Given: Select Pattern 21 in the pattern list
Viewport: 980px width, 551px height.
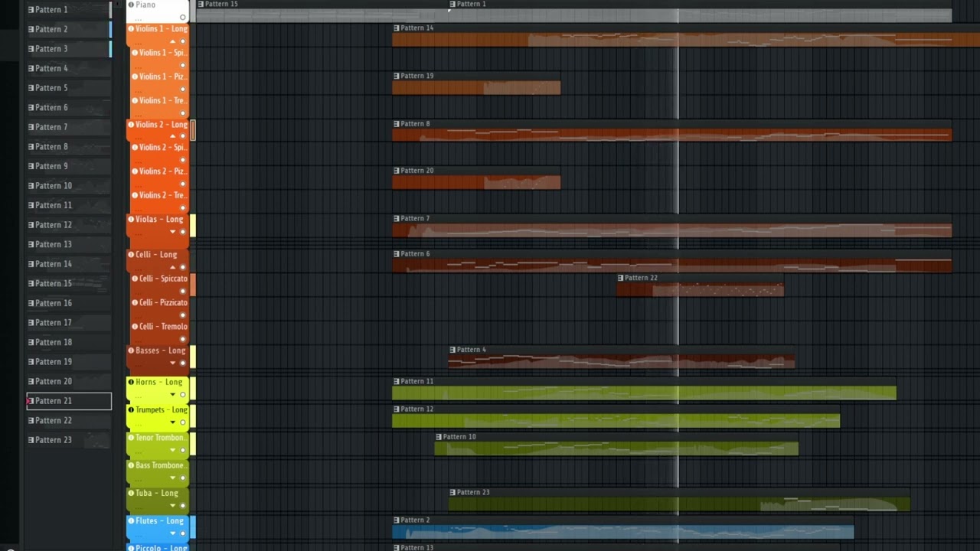Looking at the screenshot, I should point(69,401).
